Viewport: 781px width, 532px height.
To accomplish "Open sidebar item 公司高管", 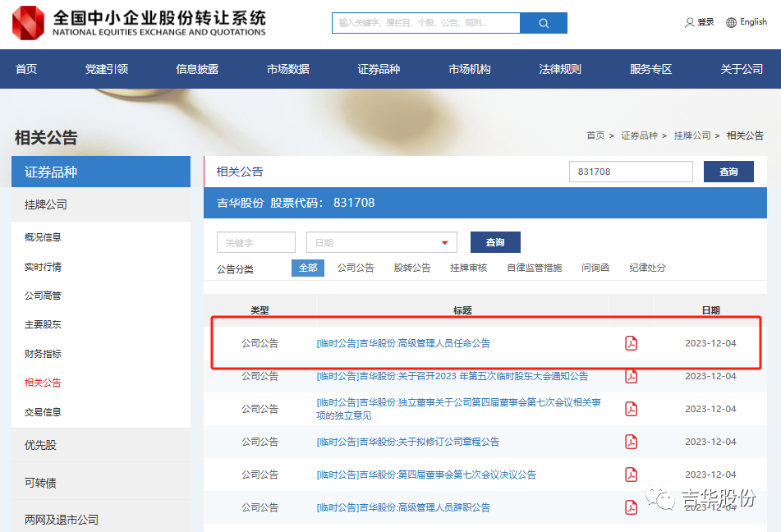I will (x=43, y=296).
